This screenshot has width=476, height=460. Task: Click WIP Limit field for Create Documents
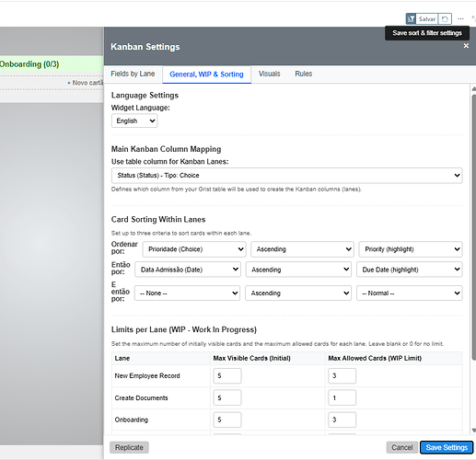tap(342, 397)
